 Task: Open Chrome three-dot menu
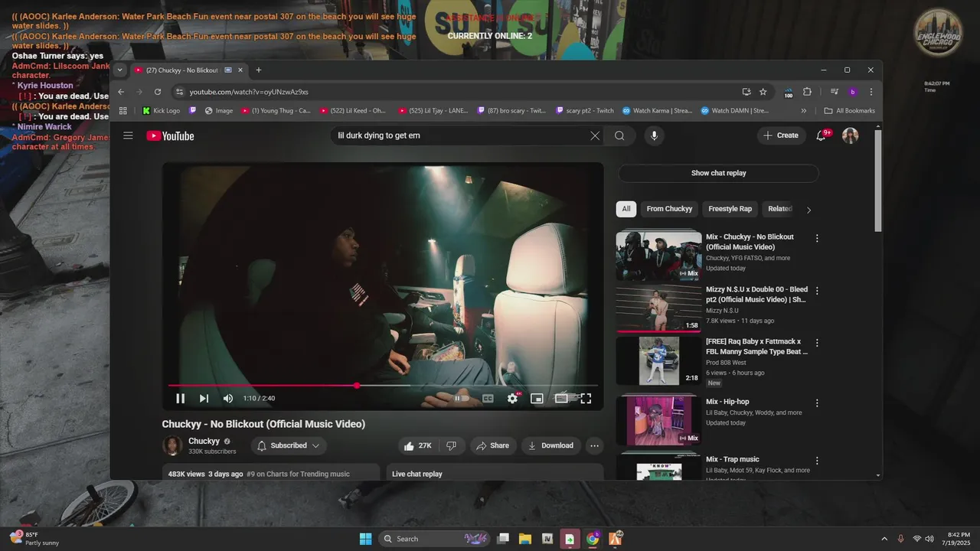871,92
